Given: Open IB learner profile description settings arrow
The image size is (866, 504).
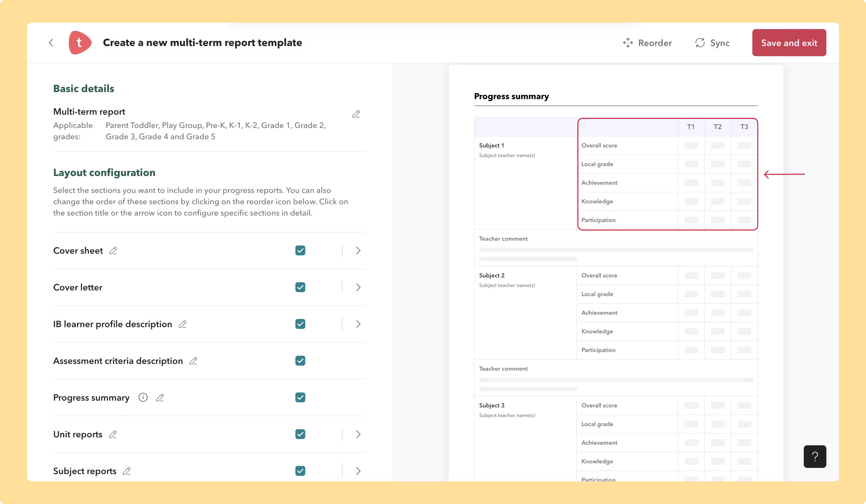Looking at the screenshot, I should (x=358, y=324).
